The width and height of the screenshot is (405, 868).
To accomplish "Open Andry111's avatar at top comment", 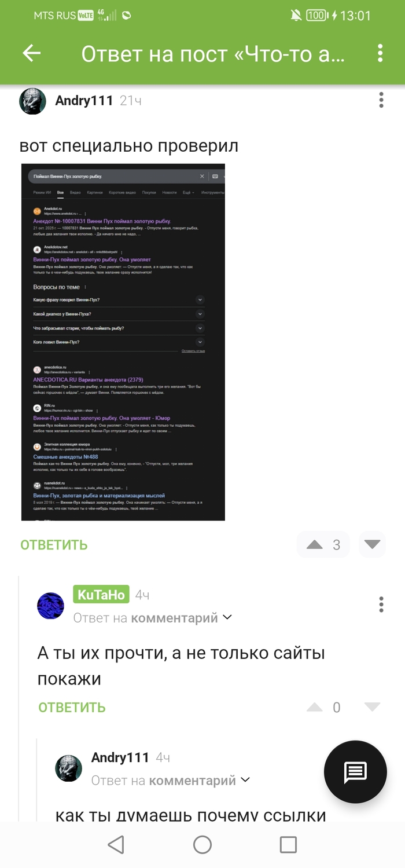I will coord(33,102).
